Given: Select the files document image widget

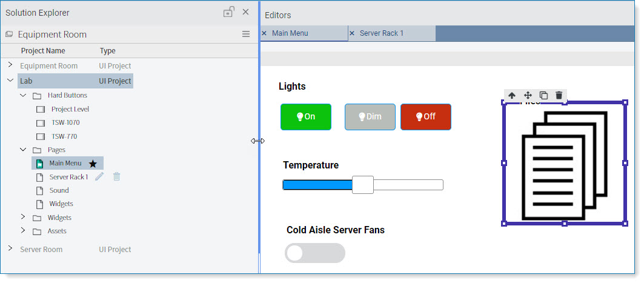Looking at the screenshot, I should pyautogui.click(x=564, y=164).
